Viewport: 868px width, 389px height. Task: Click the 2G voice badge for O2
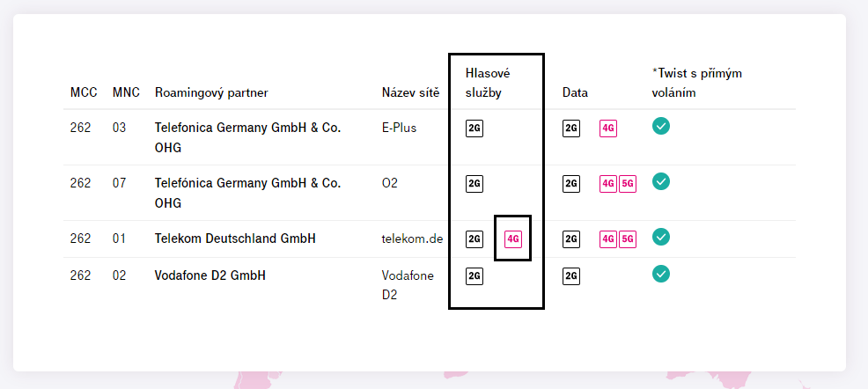click(x=474, y=184)
